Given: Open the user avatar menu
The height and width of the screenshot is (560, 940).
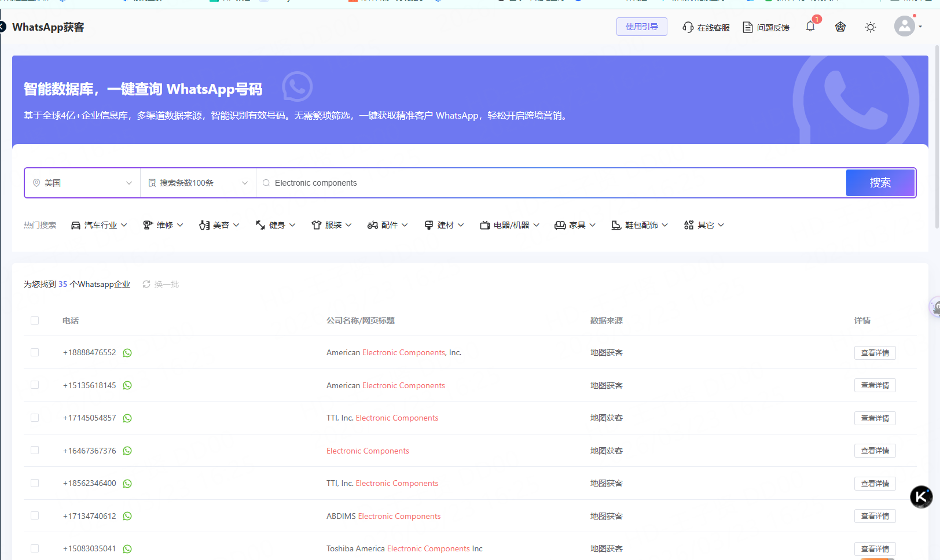Looking at the screenshot, I should (905, 26).
